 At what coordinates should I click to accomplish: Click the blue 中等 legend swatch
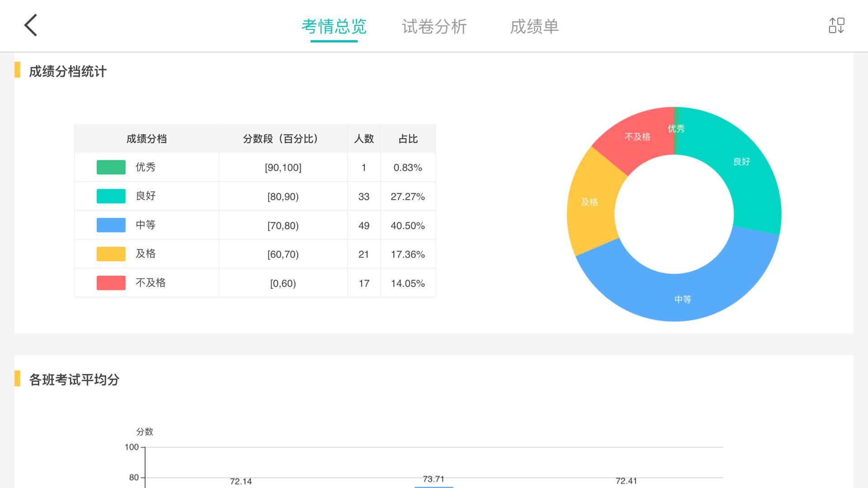[x=111, y=225]
